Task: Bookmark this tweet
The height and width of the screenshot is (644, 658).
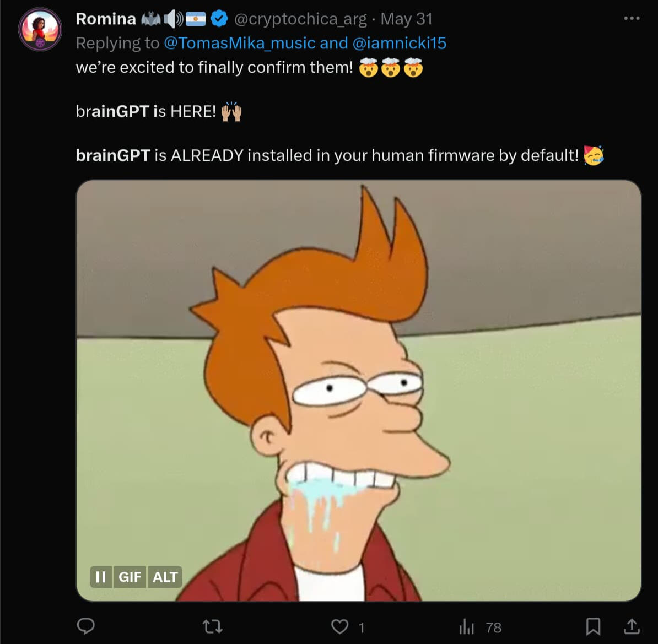Action: [x=593, y=626]
